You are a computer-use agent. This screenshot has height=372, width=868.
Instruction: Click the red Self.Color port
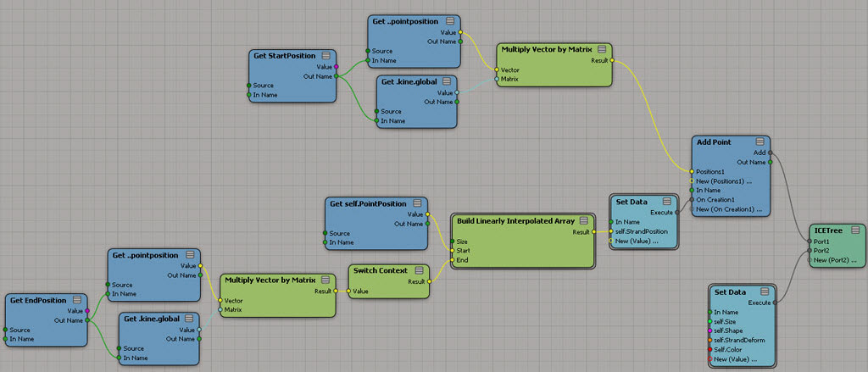click(709, 349)
